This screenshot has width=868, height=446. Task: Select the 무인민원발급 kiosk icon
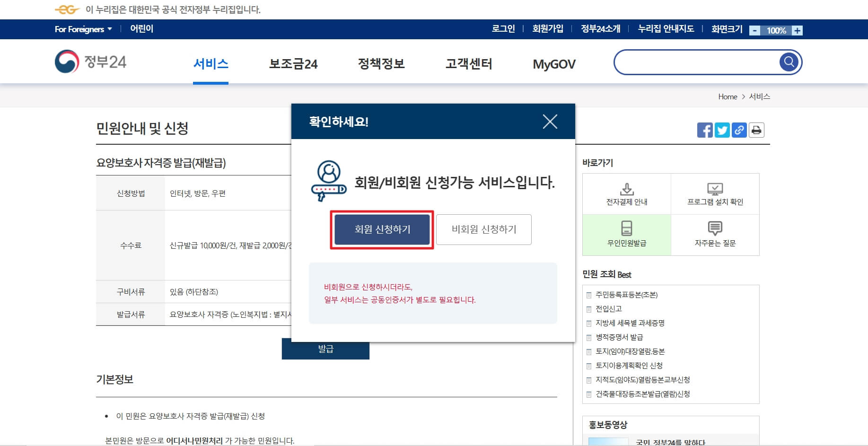click(x=627, y=229)
